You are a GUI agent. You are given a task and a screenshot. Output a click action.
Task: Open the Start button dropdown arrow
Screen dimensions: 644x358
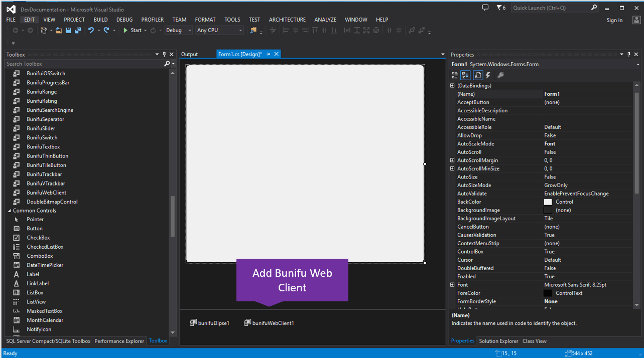pyautogui.click(x=146, y=30)
